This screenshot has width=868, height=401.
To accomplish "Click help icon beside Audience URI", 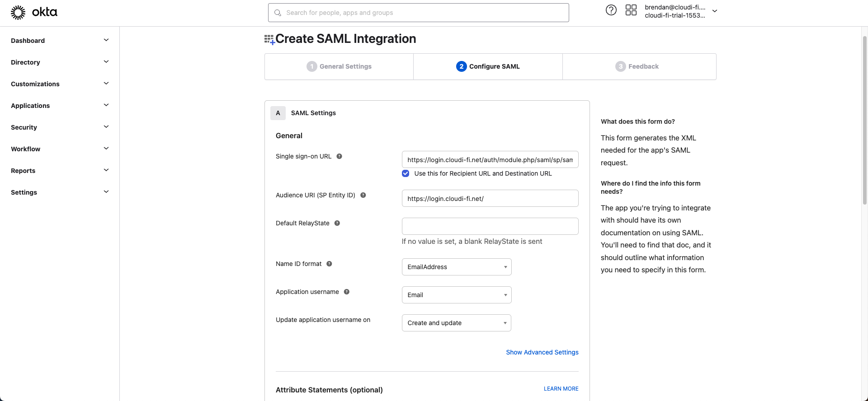I will pyautogui.click(x=363, y=195).
